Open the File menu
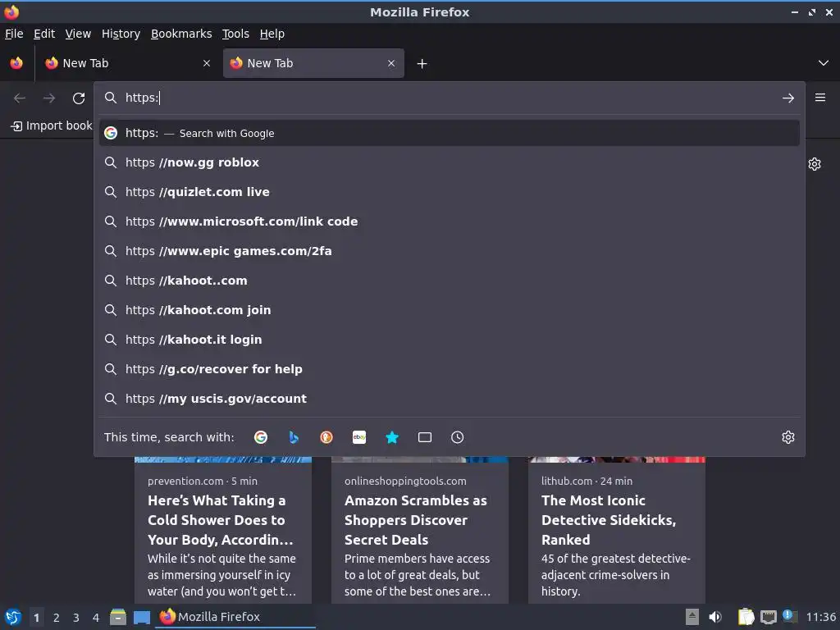Image resolution: width=840 pixels, height=630 pixels. [x=14, y=34]
